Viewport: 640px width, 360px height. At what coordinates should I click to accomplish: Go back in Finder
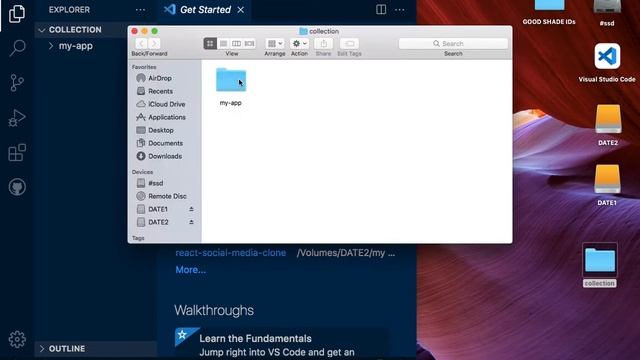pos(141,44)
